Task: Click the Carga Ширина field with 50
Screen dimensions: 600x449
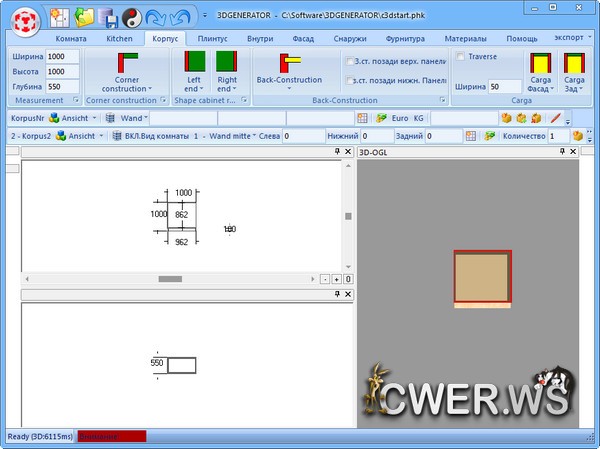Action: click(505, 87)
